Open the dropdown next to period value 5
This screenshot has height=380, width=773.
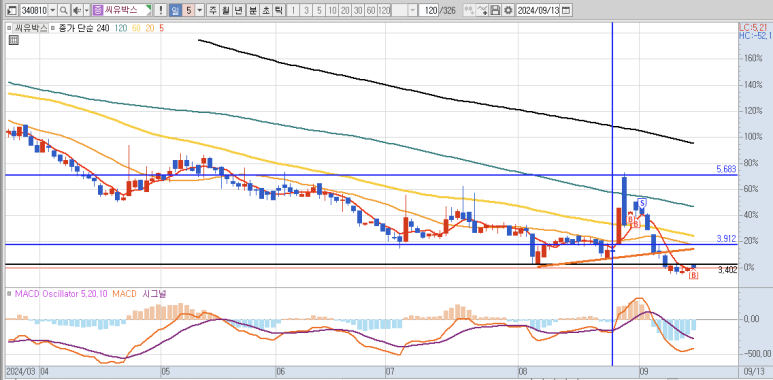(x=200, y=10)
